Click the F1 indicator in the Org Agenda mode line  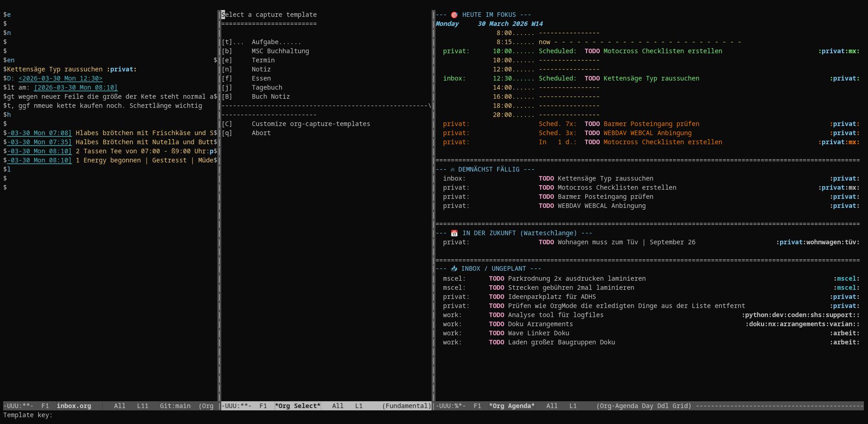(x=477, y=406)
